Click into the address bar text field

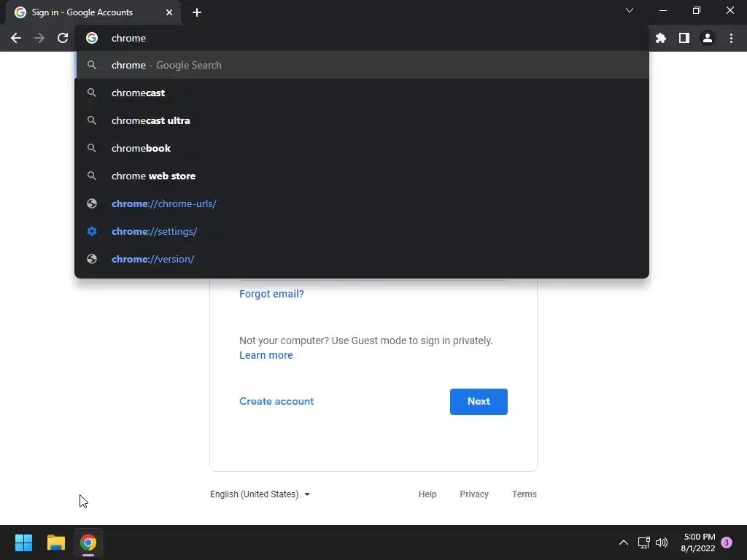[362, 38]
